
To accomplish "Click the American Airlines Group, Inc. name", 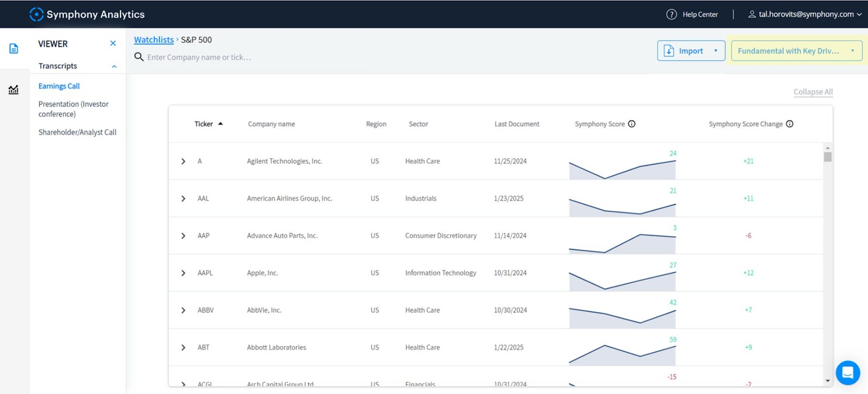I will (290, 199).
